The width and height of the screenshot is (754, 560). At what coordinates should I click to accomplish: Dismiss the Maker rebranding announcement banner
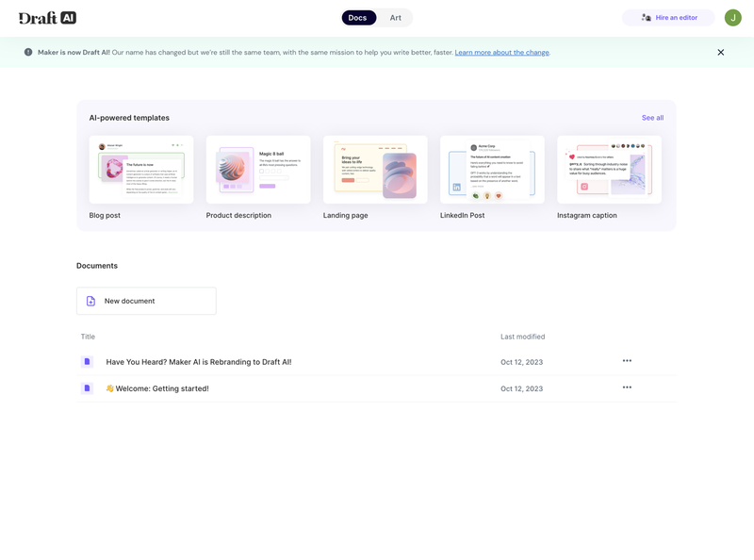point(720,52)
